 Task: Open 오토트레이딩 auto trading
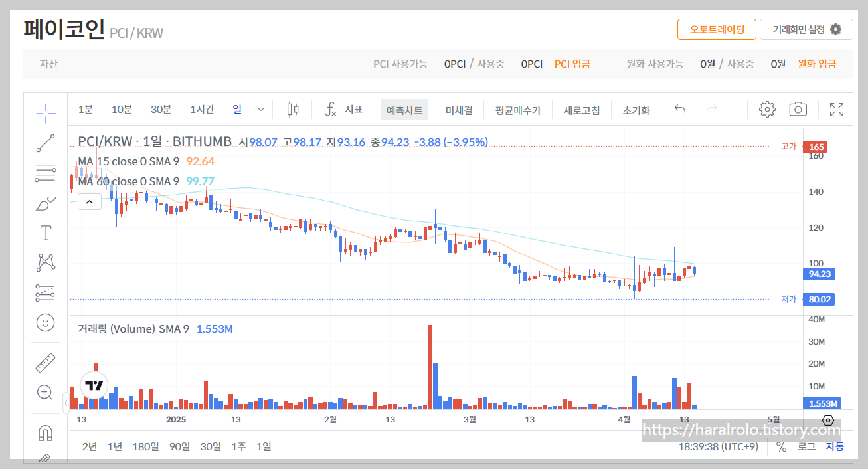(717, 29)
